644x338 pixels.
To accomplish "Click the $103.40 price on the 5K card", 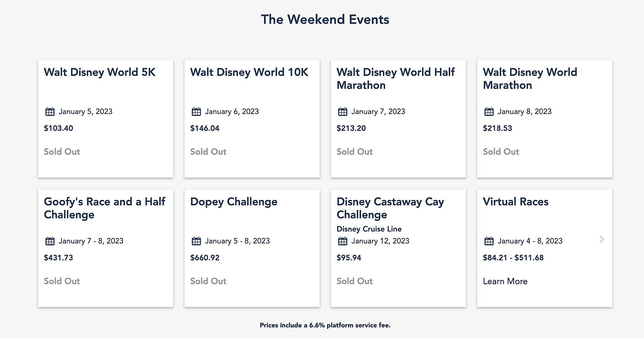I will pos(58,128).
